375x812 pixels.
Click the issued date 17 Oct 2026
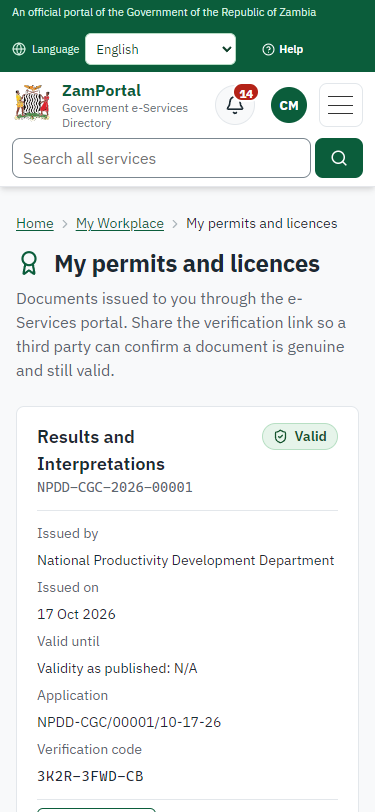tap(77, 614)
